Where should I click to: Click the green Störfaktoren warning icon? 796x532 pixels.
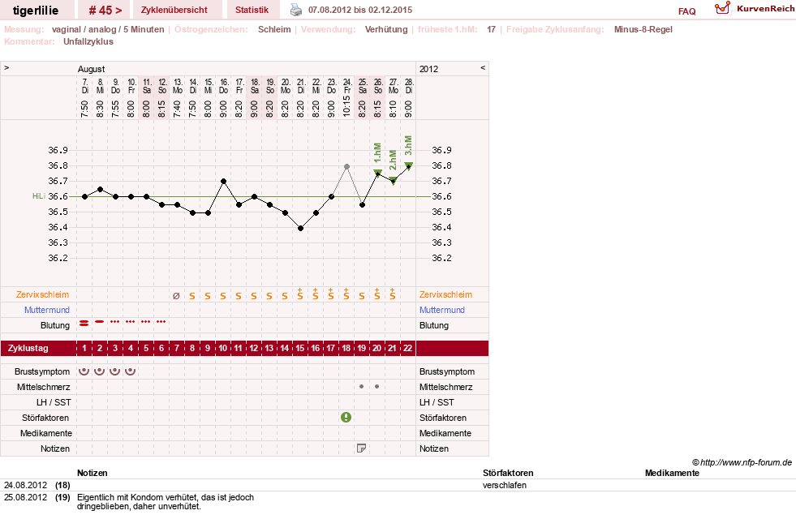[346, 418]
